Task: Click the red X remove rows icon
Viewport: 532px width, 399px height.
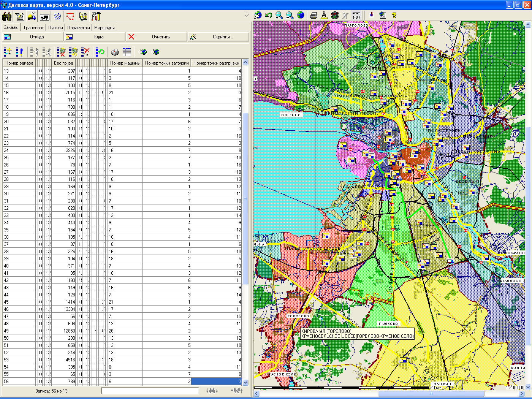Action: pyautogui.click(x=85, y=52)
